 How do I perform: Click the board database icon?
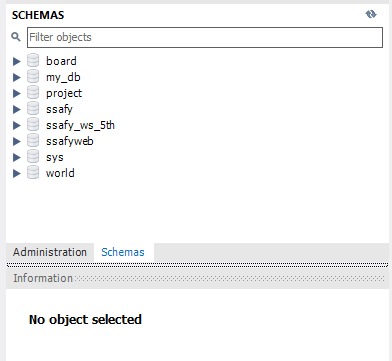33,60
